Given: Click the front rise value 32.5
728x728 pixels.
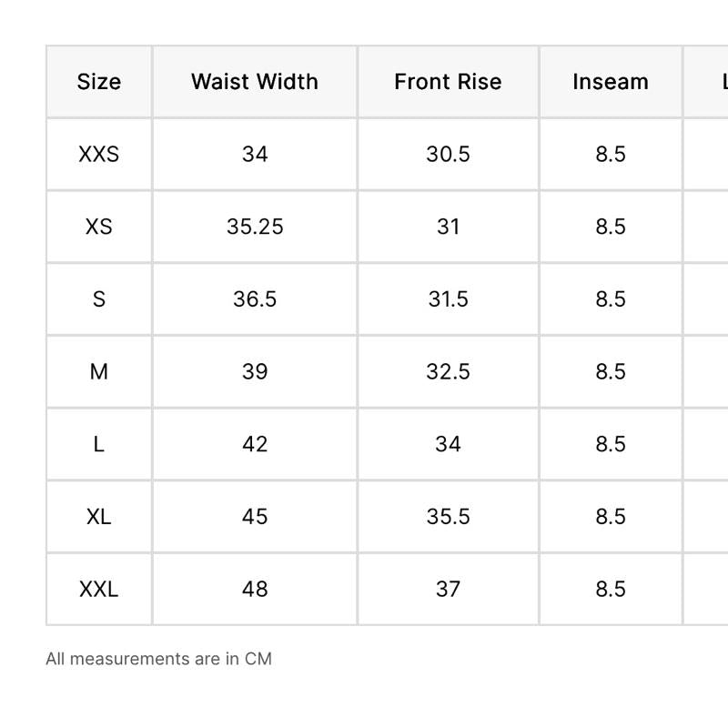Looking at the screenshot, I should click(448, 371).
